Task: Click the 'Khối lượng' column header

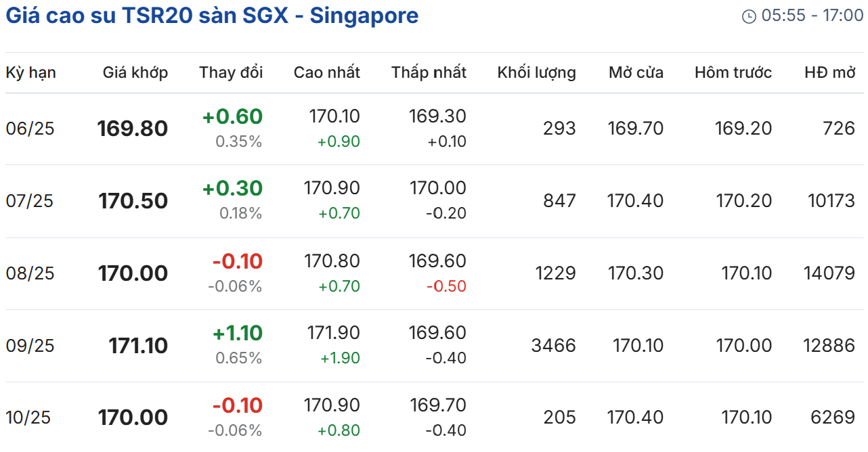Action: [536, 72]
